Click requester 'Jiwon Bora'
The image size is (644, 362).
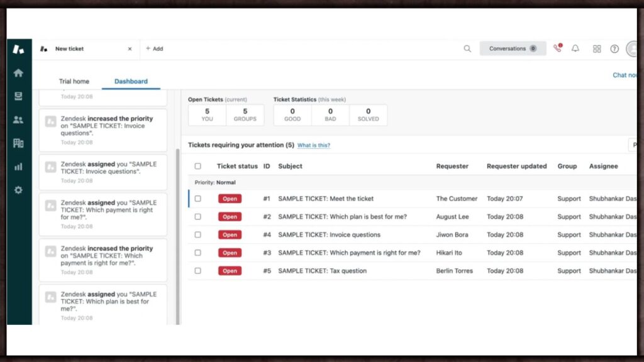(452, 235)
